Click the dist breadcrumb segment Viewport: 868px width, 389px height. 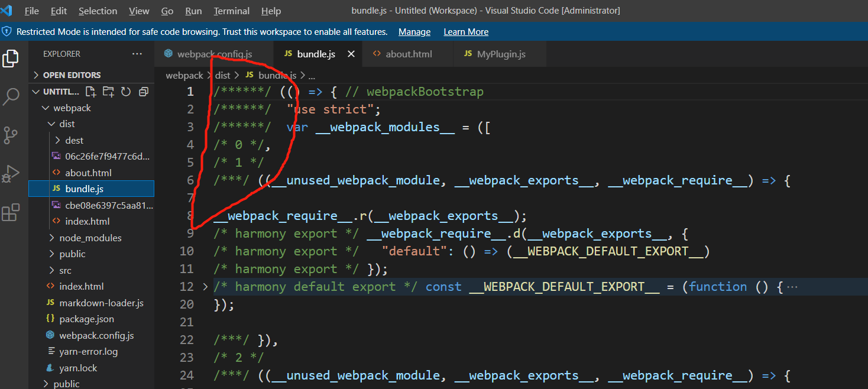[x=222, y=76]
